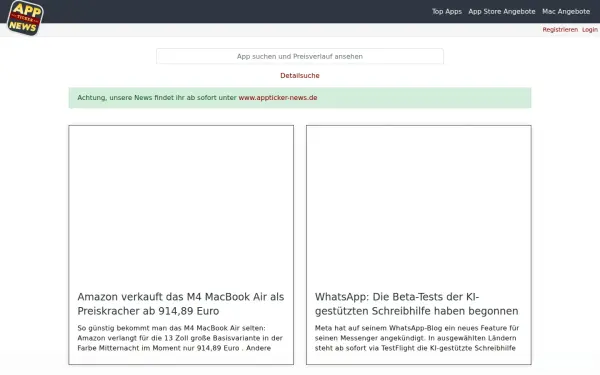Visit www.appticker-news.de link
This screenshot has width=600, height=375.
(278, 98)
